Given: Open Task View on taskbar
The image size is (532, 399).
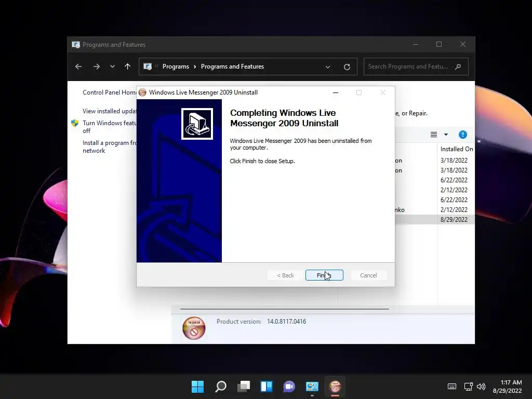Looking at the screenshot, I should (x=244, y=386).
